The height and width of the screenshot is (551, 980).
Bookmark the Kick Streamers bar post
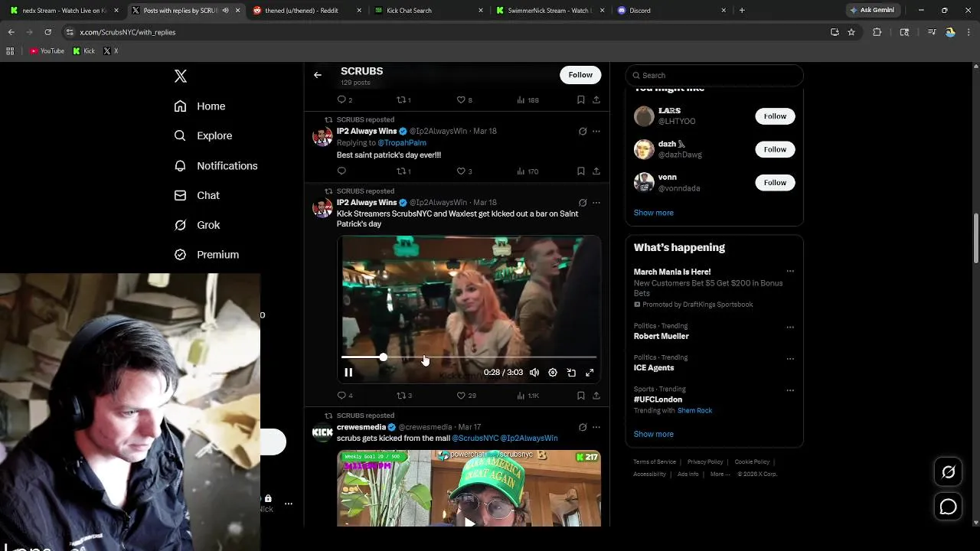click(x=581, y=396)
